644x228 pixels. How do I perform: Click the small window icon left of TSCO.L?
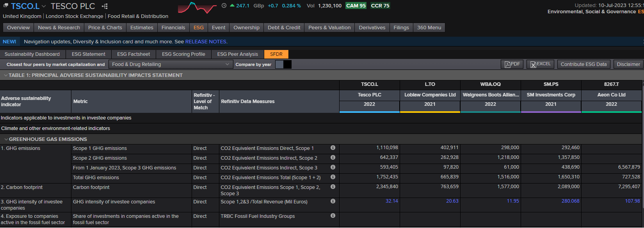6,5
